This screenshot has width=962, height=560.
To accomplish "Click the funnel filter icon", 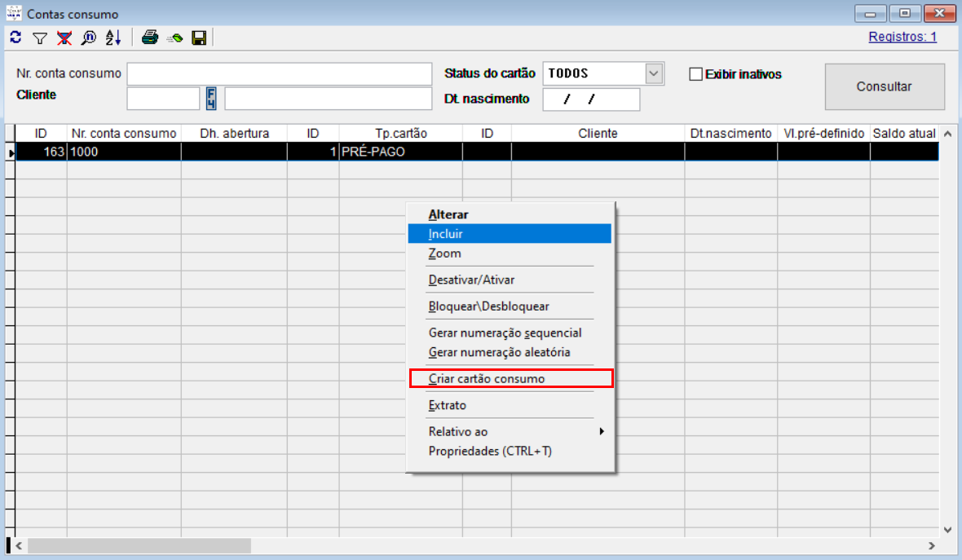I will click(x=39, y=37).
